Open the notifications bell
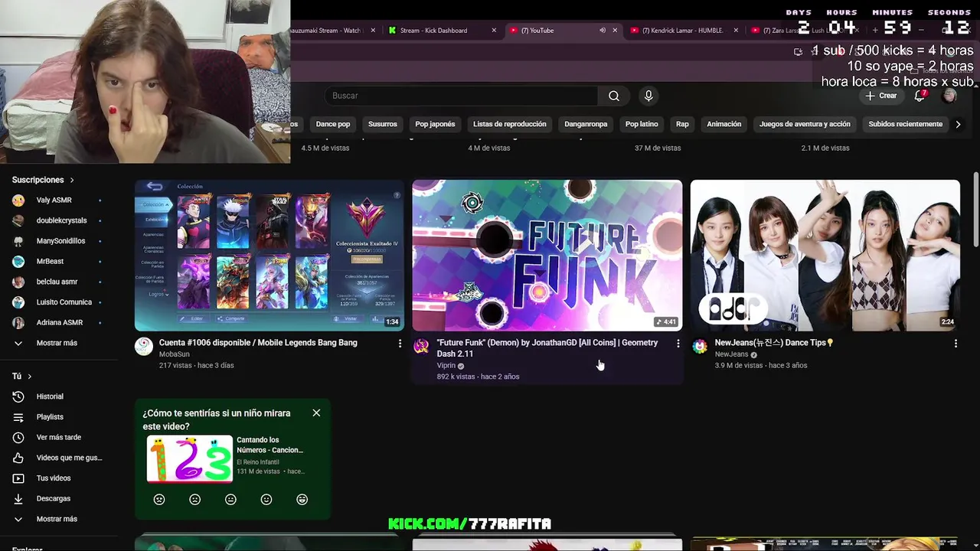Viewport: 980px width, 551px height. pos(920,96)
